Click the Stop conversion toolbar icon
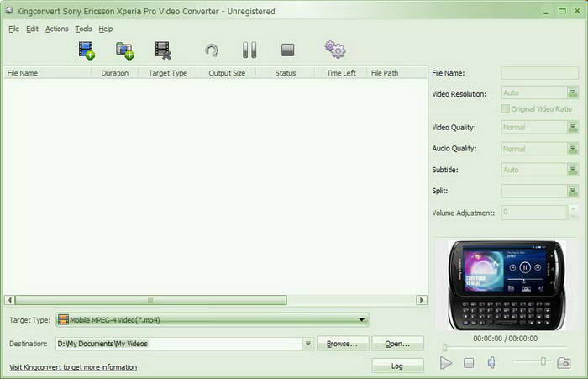The height and width of the screenshot is (379, 588). click(x=287, y=50)
